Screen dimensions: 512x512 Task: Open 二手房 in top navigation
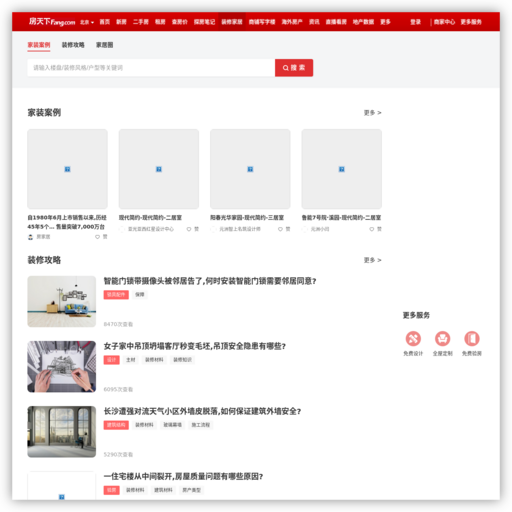coord(141,22)
